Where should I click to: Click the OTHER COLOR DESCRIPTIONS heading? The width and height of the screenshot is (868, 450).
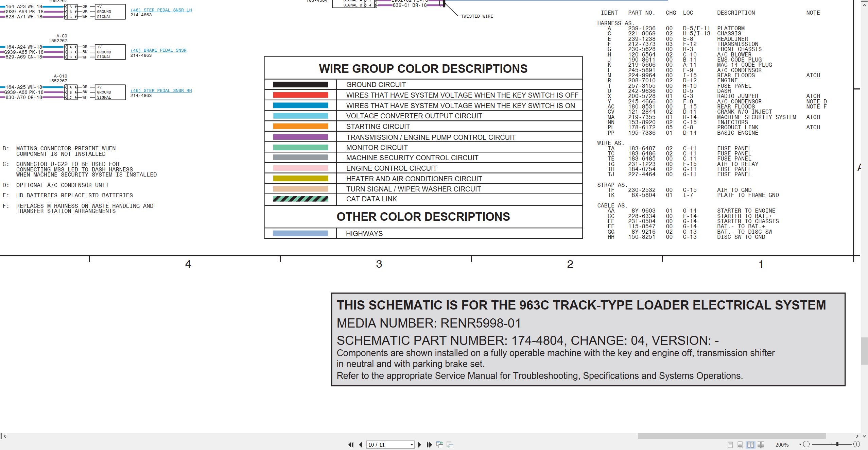click(423, 217)
